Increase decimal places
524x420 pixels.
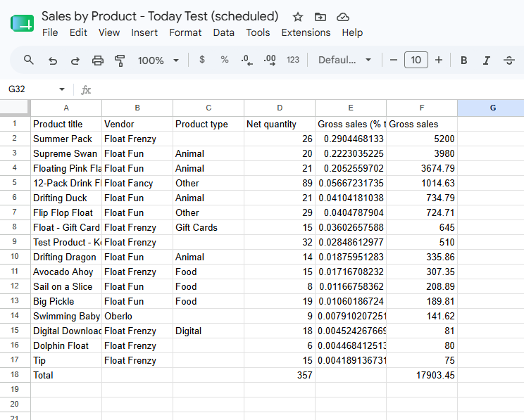(x=270, y=61)
